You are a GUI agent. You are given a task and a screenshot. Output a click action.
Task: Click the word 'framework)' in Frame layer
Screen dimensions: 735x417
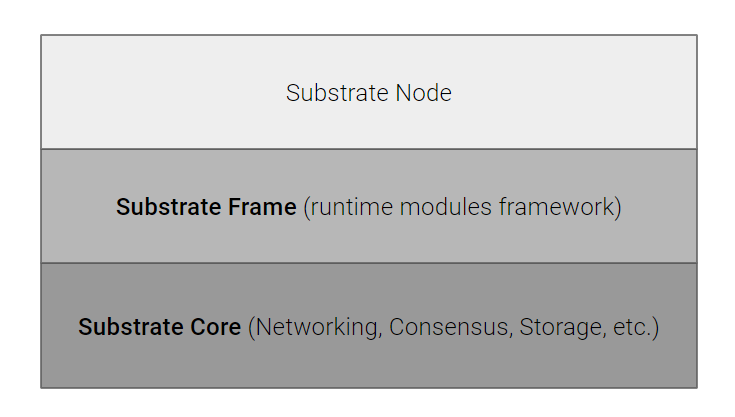(560, 207)
